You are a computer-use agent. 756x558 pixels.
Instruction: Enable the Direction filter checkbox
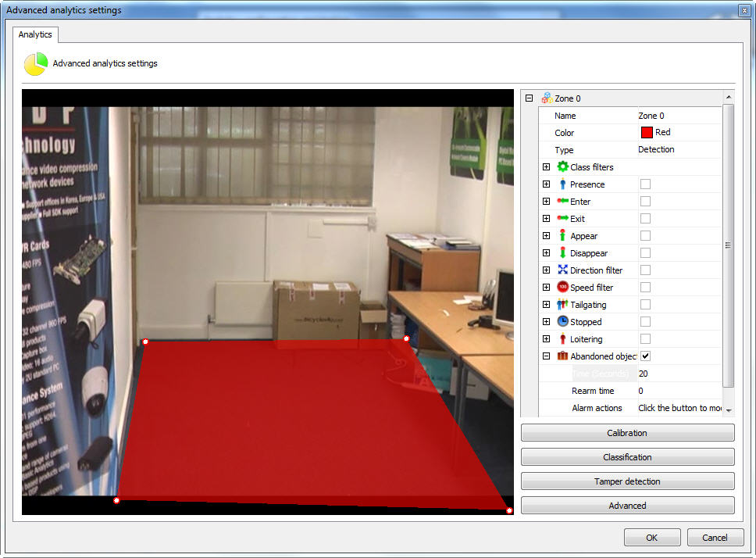click(x=645, y=270)
